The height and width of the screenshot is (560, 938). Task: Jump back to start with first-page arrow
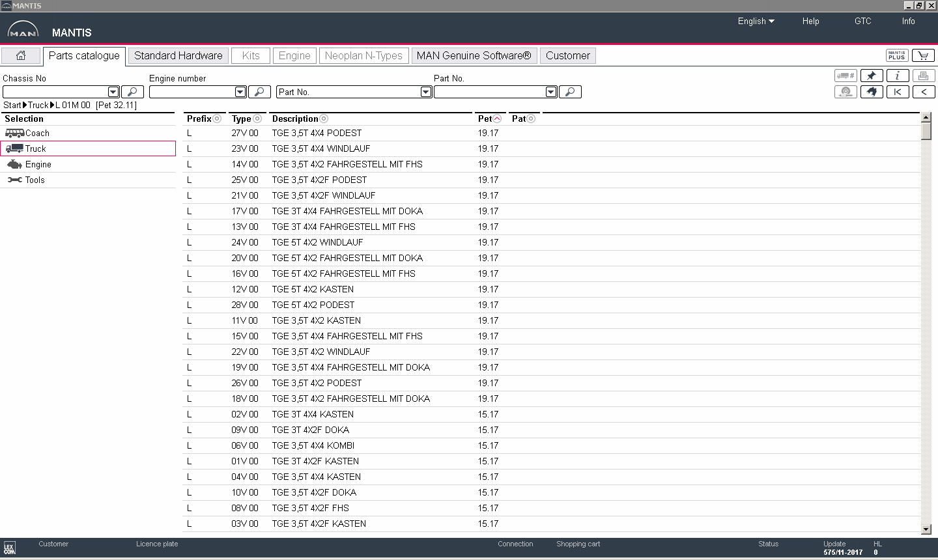pos(898,92)
